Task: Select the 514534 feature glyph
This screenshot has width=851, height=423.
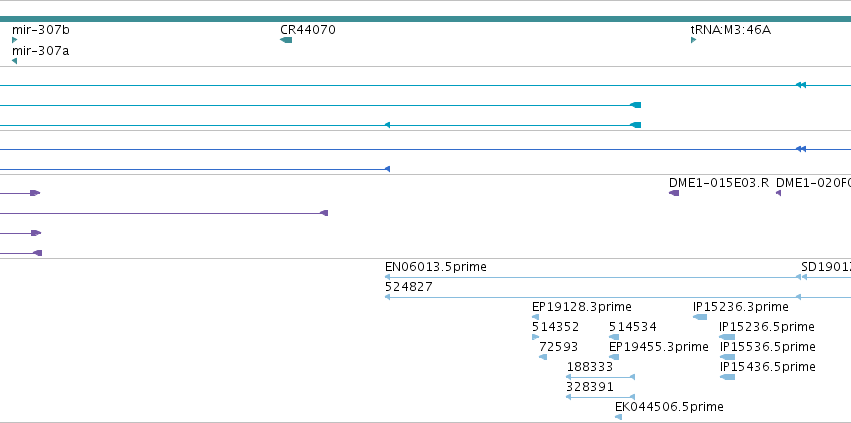Action: (x=614, y=337)
